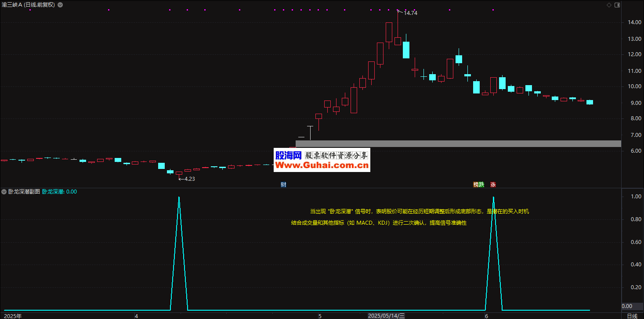Click the 2025年 label on time axis
The image size is (644, 319).
[x=12, y=316]
